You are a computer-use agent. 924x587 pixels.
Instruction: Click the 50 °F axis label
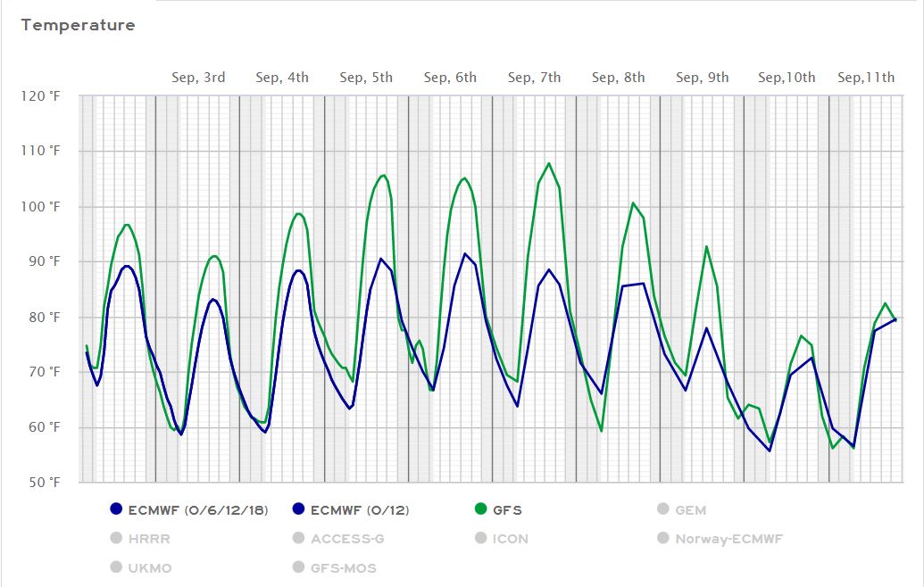coord(44,483)
